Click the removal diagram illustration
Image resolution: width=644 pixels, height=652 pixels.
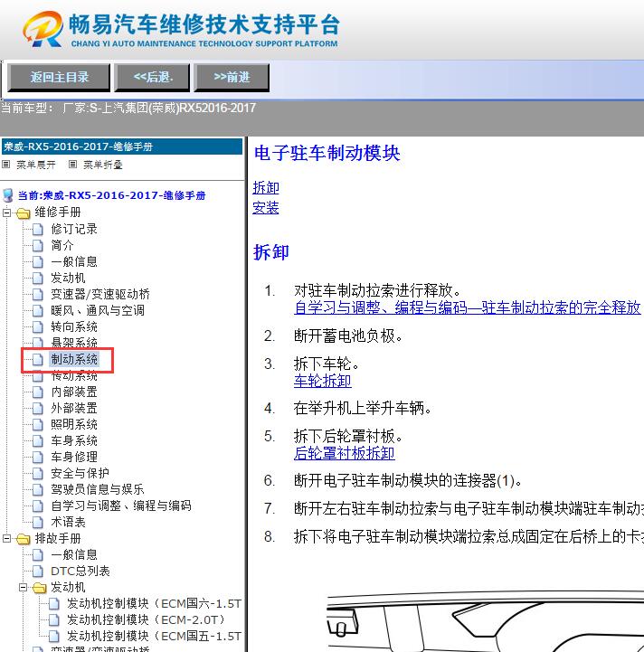coord(485,621)
